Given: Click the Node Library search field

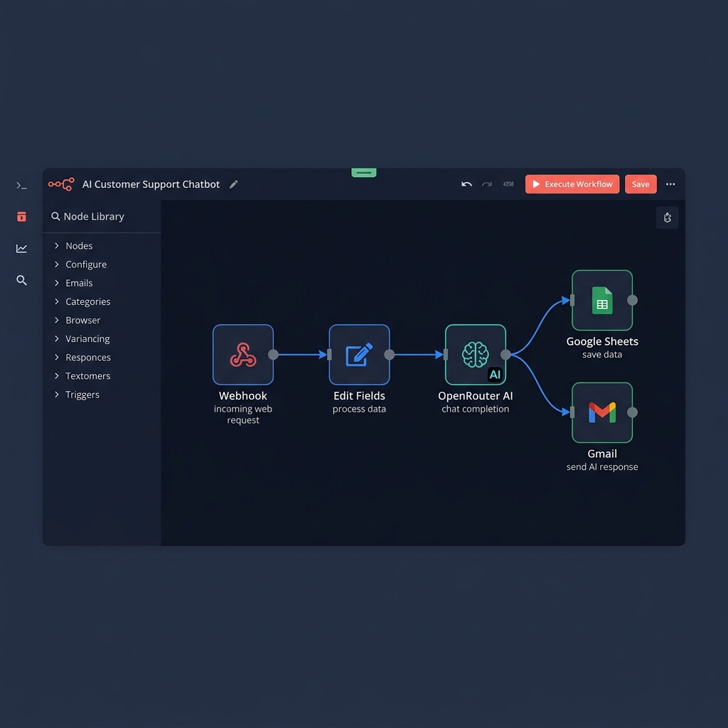Looking at the screenshot, I should tap(102, 216).
